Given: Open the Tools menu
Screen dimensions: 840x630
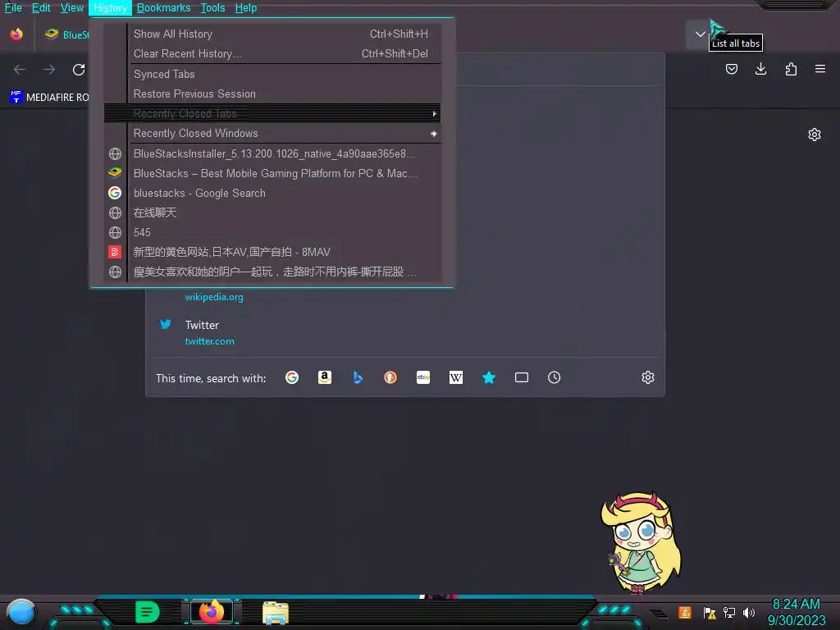Looking at the screenshot, I should pos(212,8).
